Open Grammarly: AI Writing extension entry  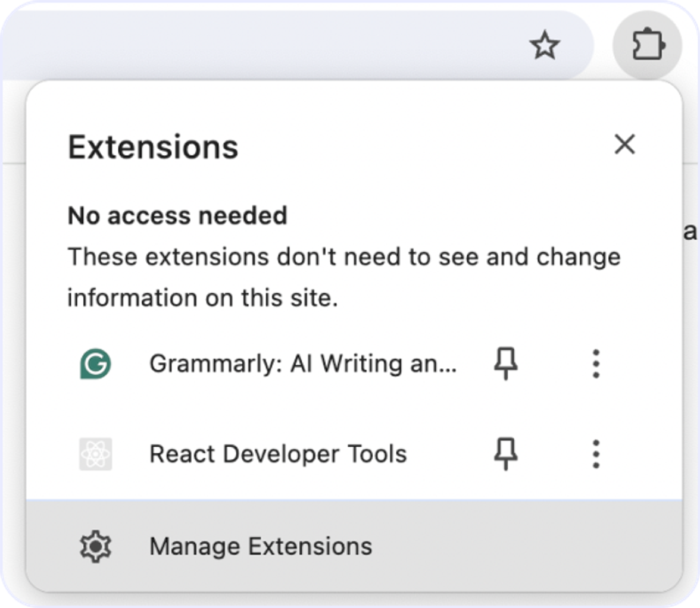(303, 364)
